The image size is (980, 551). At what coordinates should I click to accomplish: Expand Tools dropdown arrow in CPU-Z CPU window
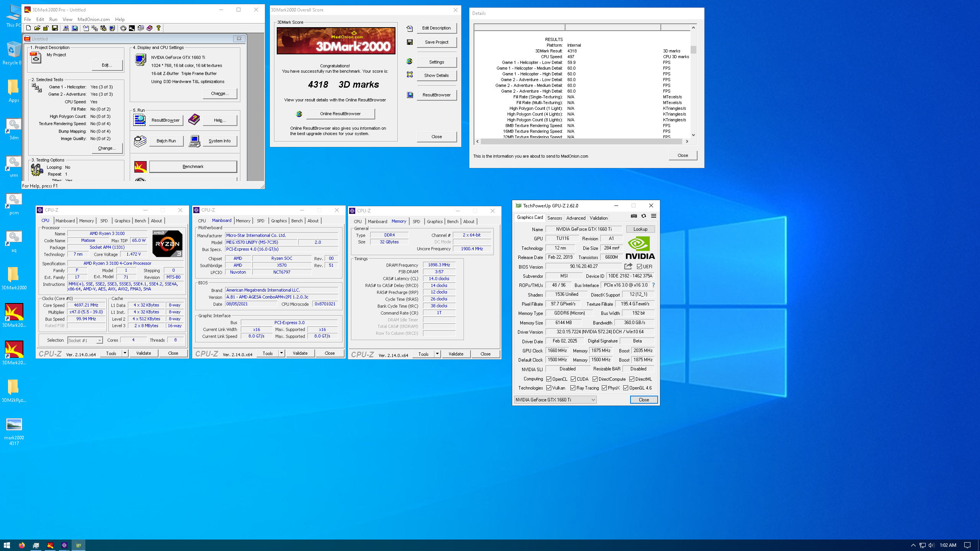coord(125,353)
